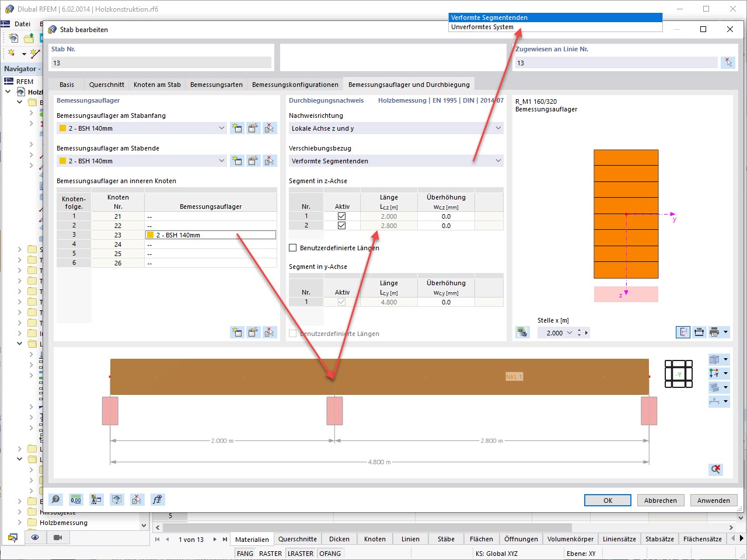Open print options dropdown arrow
Screen dimensions: 747x560
point(726,332)
